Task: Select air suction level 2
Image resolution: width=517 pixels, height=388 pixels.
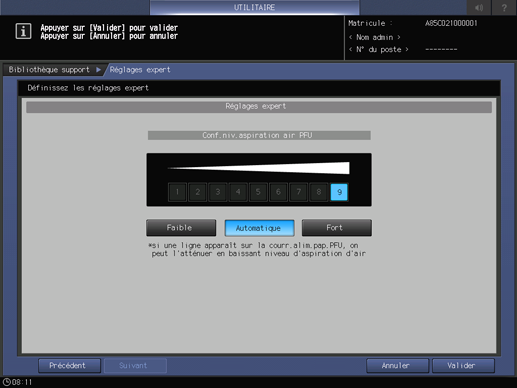Action: point(198,192)
